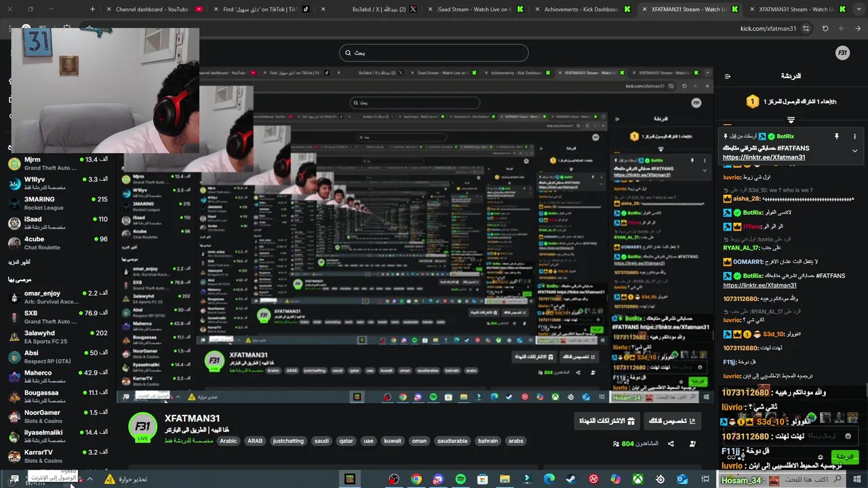Open recommended channel omar_enjoy
Image resolution: width=868 pixels, height=488 pixels.
(58, 297)
